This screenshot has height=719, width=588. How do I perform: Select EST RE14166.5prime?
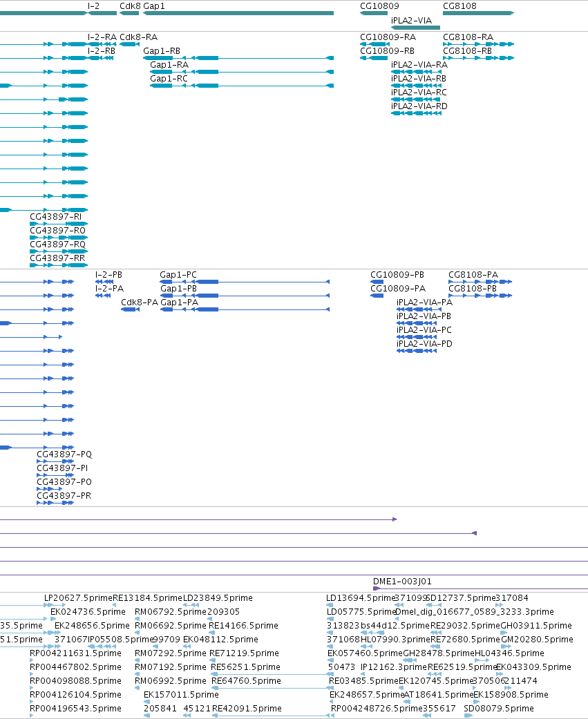[x=243, y=626]
